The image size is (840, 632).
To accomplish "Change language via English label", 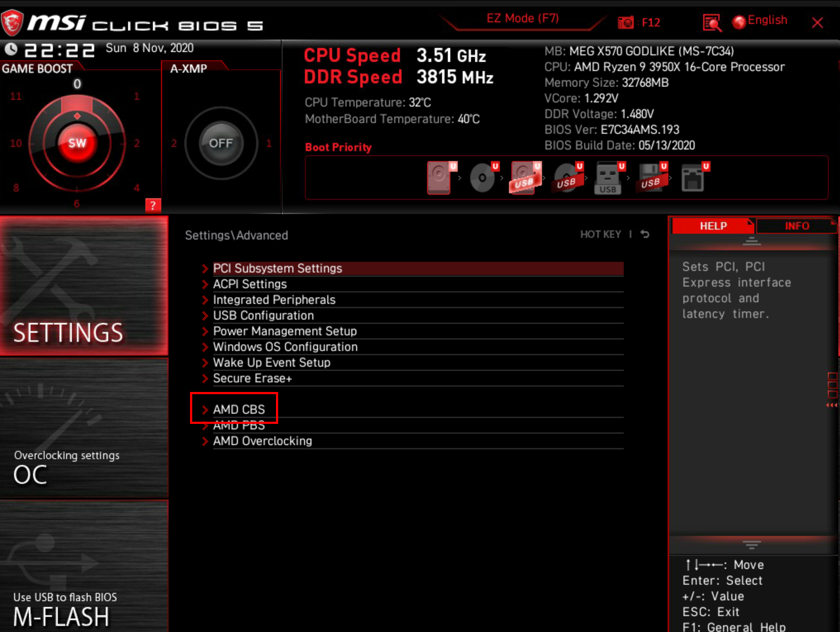I will point(767,20).
